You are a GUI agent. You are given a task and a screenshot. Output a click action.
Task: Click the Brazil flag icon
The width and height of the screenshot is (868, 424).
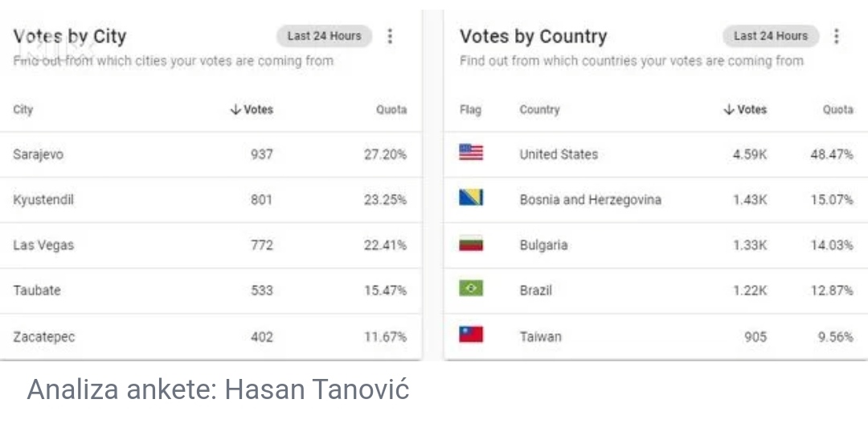tap(471, 288)
